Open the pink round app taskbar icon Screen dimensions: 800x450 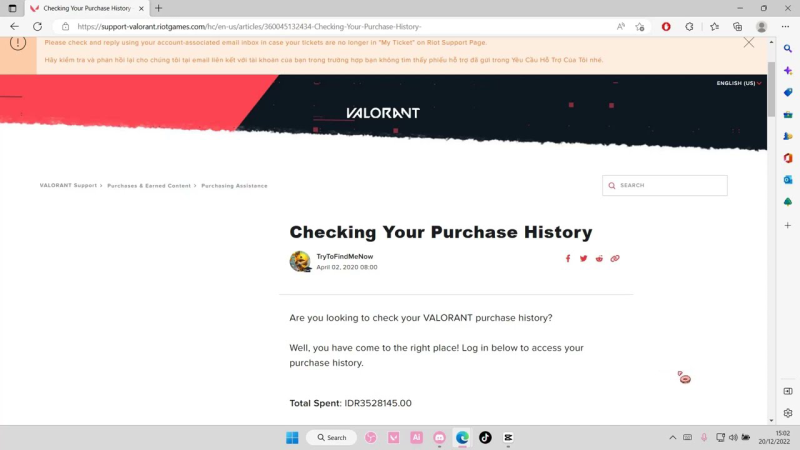coord(370,437)
